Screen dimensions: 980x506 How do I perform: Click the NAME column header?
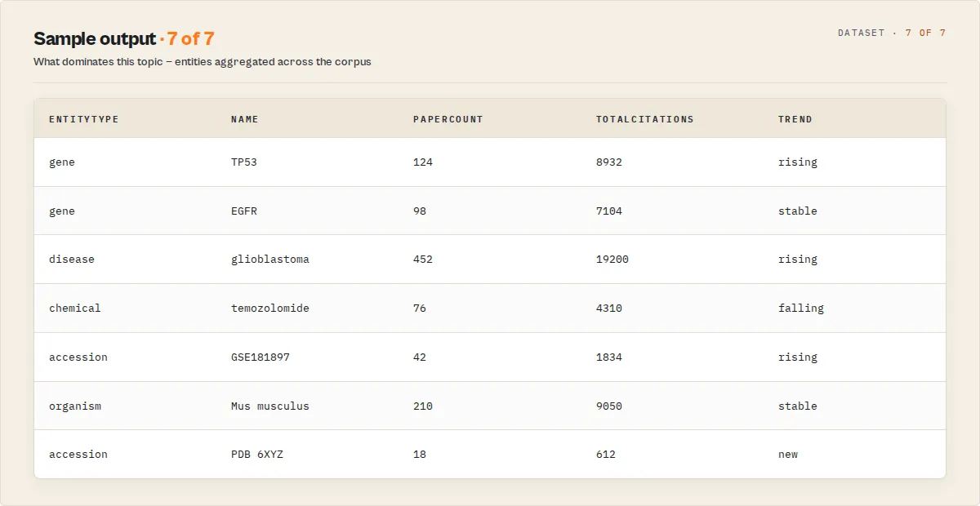click(x=244, y=119)
